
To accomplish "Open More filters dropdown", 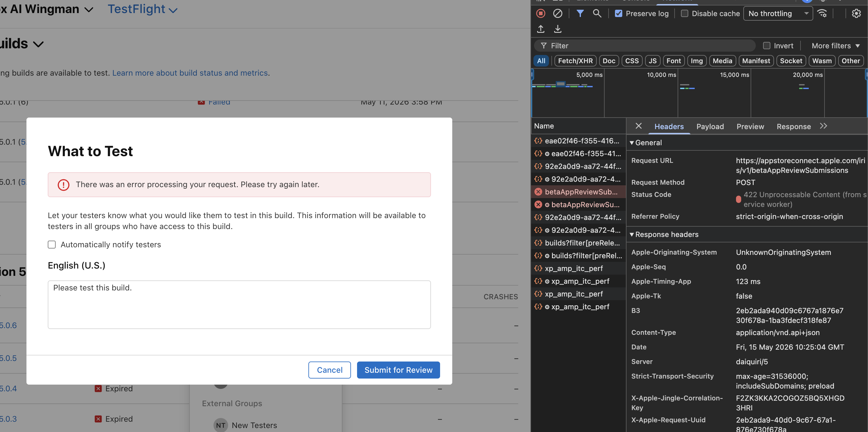I will (x=835, y=46).
